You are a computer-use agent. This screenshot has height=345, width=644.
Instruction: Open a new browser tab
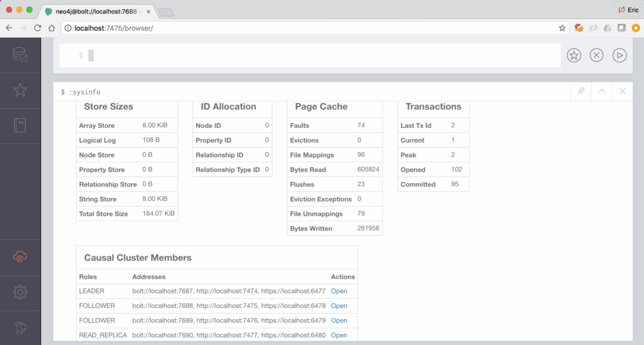click(x=165, y=13)
